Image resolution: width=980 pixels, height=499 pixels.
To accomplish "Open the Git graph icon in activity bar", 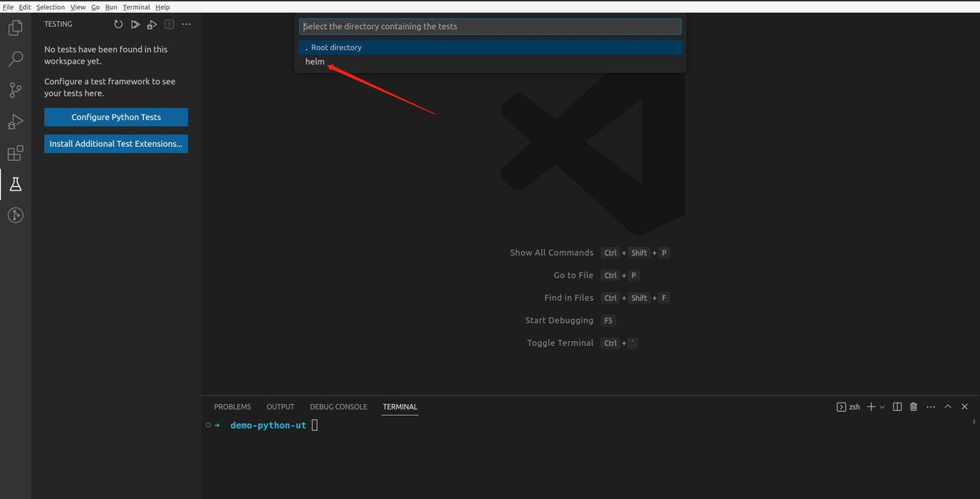I will pyautogui.click(x=15, y=215).
